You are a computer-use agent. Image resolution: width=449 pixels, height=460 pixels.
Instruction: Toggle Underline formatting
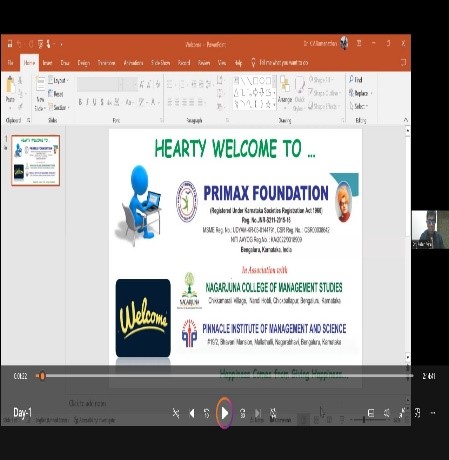[x=94, y=102]
